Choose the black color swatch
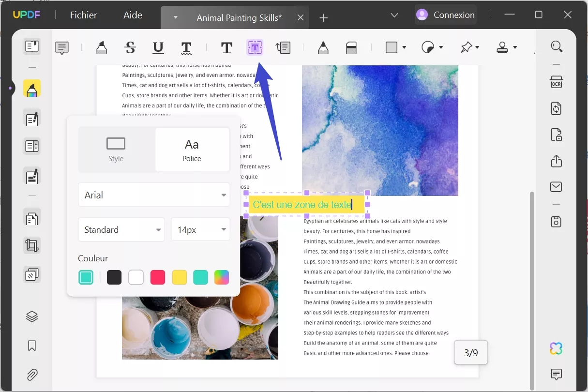The width and height of the screenshot is (588, 392). (114, 277)
